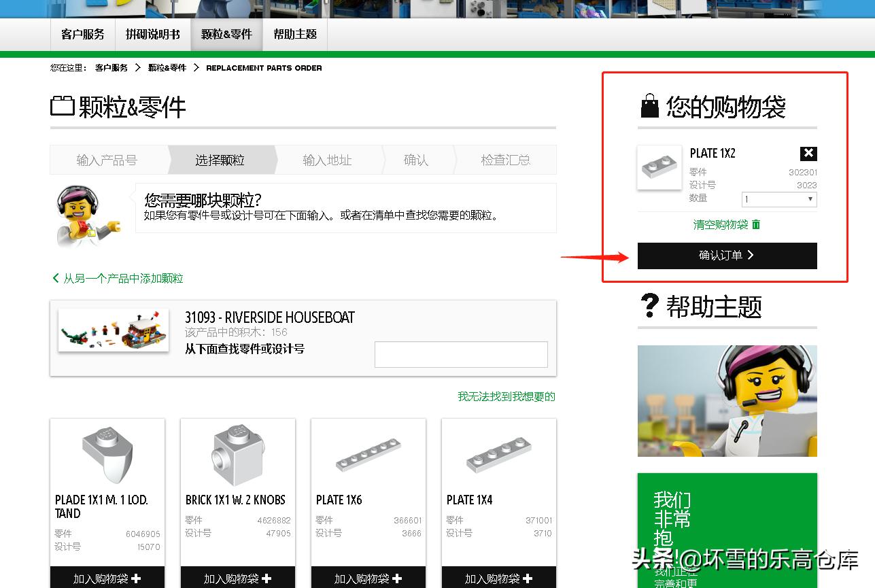Image resolution: width=875 pixels, height=588 pixels.
Task: Click the trash icon beside 清空购物袋
Action: coord(755,225)
